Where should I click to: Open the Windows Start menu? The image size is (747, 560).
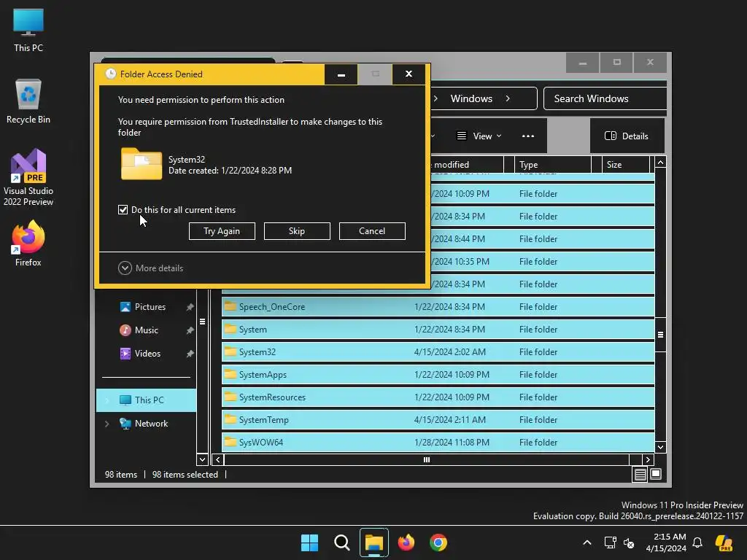point(309,542)
